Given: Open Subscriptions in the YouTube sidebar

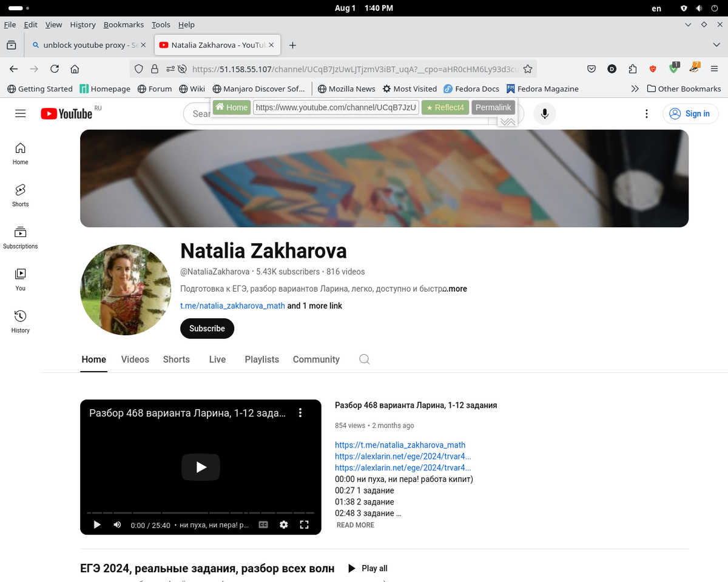Looking at the screenshot, I should [21, 238].
